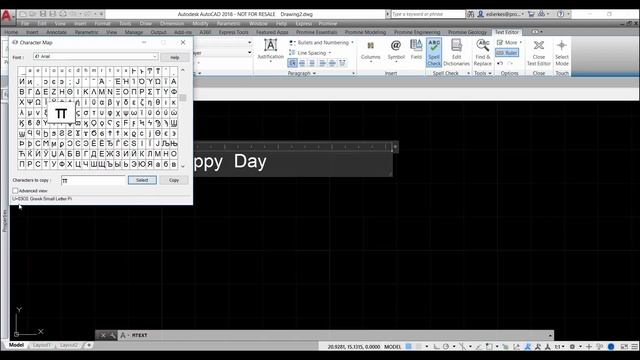640x360 pixels.
Task: Click Copy button in Character Map
Action: [x=174, y=180]
